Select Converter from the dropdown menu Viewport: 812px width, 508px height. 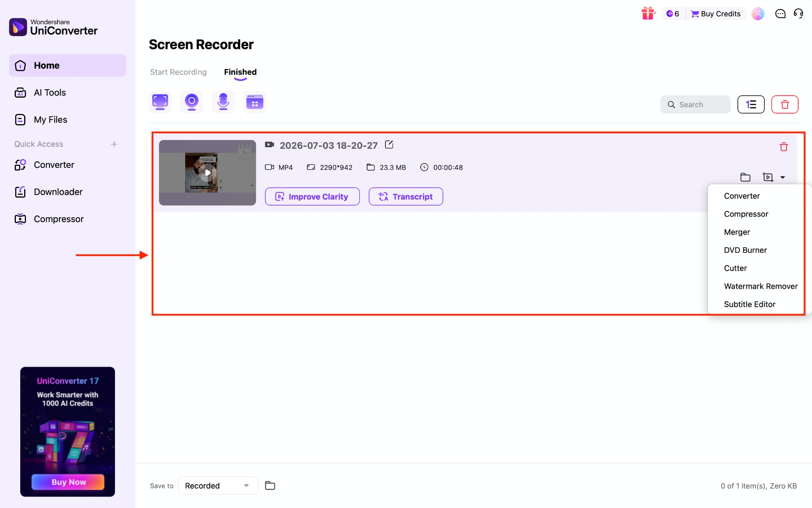click(742, 196)
